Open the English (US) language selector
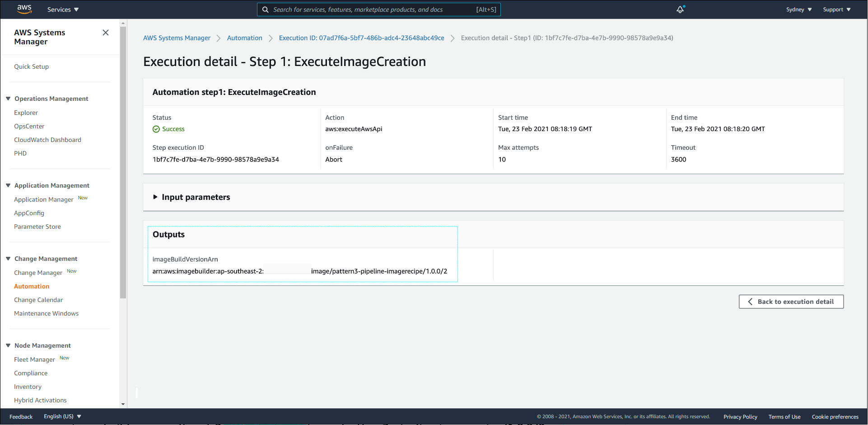 pos(62,416)
